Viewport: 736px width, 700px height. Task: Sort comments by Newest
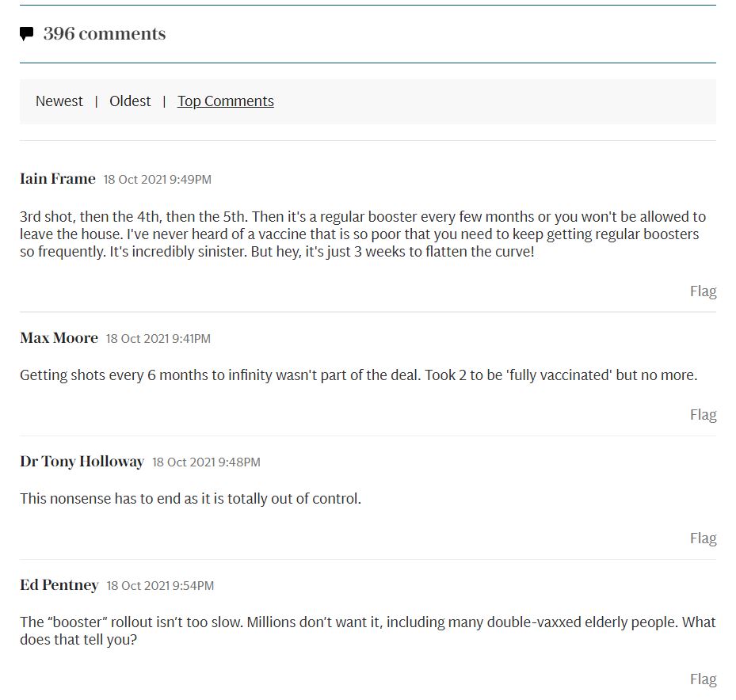pos(59,101)
